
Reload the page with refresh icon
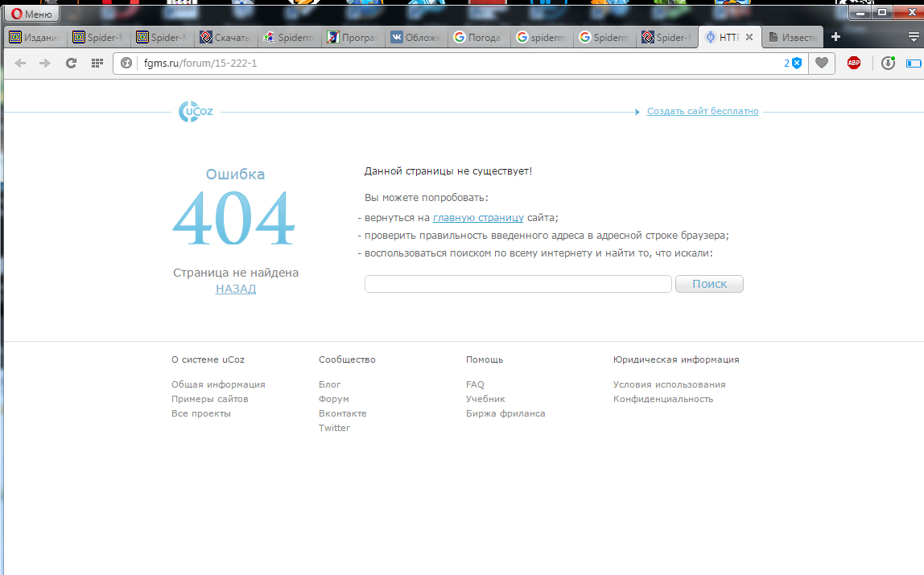click(x=71, y=63)
